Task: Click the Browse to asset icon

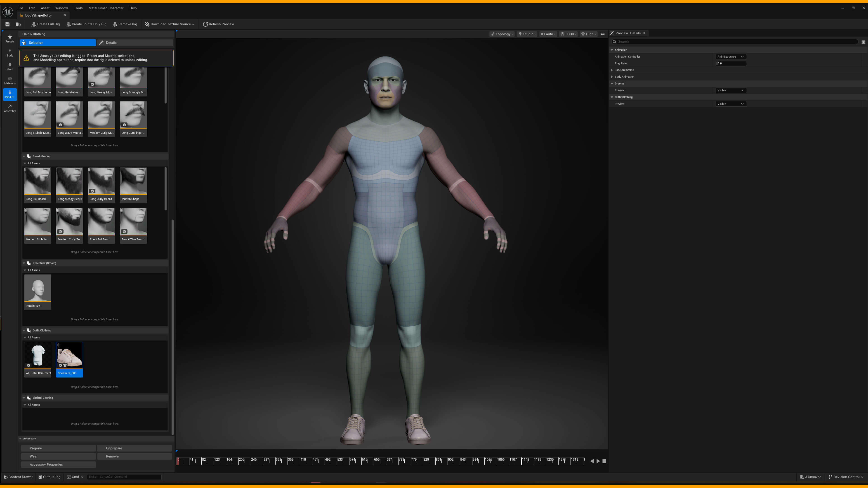Action: tap(18, 24)
